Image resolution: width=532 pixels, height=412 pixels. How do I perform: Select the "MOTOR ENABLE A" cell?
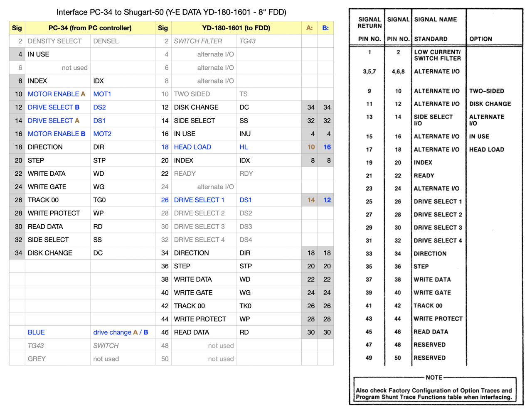pos(57,94)
